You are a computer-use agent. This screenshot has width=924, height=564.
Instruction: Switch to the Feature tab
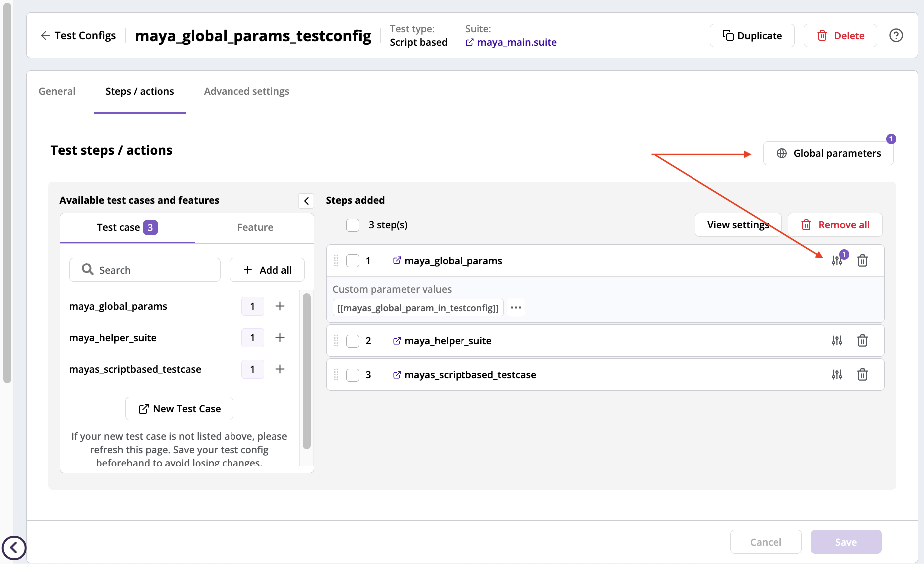point(255,227)
